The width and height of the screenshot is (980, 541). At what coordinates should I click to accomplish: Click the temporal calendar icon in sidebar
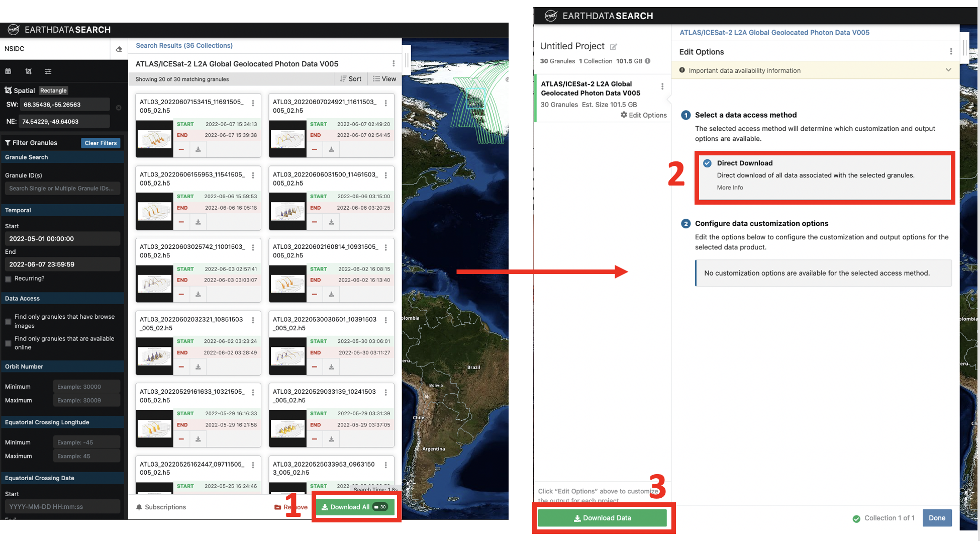coord(8,71)
